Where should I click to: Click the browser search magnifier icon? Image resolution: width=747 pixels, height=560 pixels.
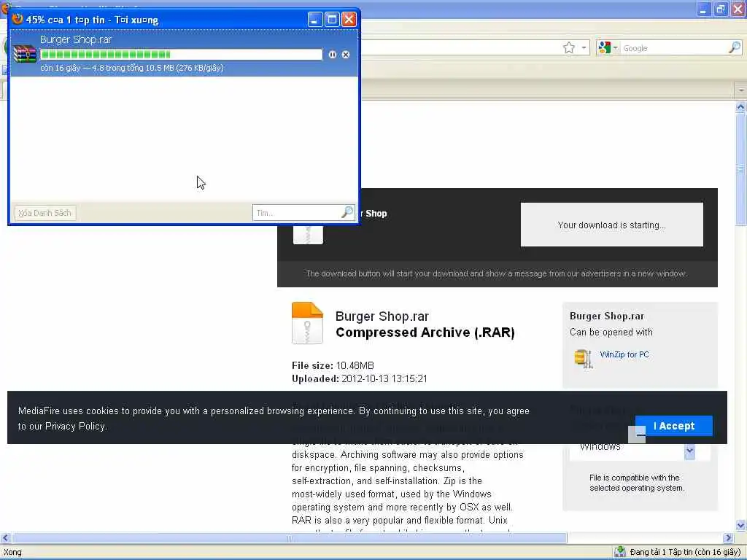pyautogui.click(x=735, y=47)
